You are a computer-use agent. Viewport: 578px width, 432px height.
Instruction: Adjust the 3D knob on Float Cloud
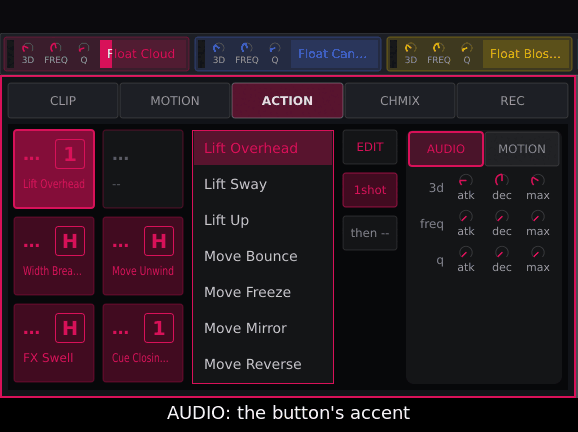tap(28, 48)
